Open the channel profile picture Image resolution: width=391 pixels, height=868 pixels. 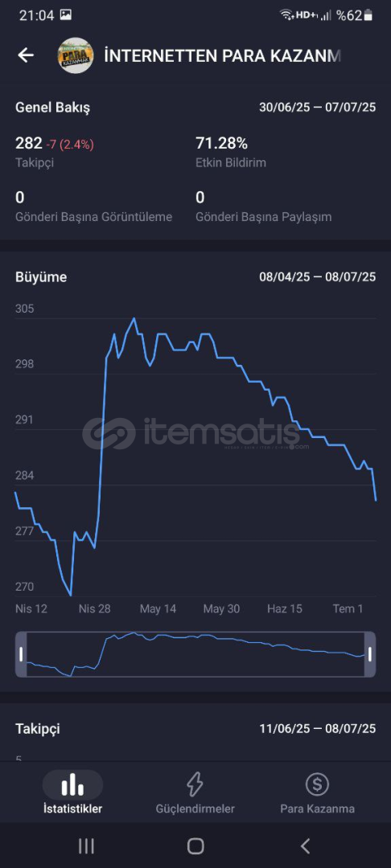(76, 55)
